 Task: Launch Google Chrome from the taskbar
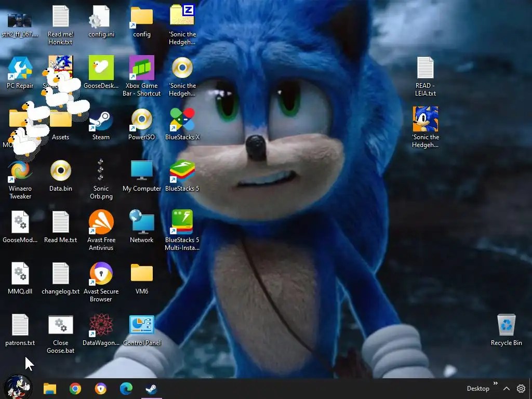coord(75,389)
